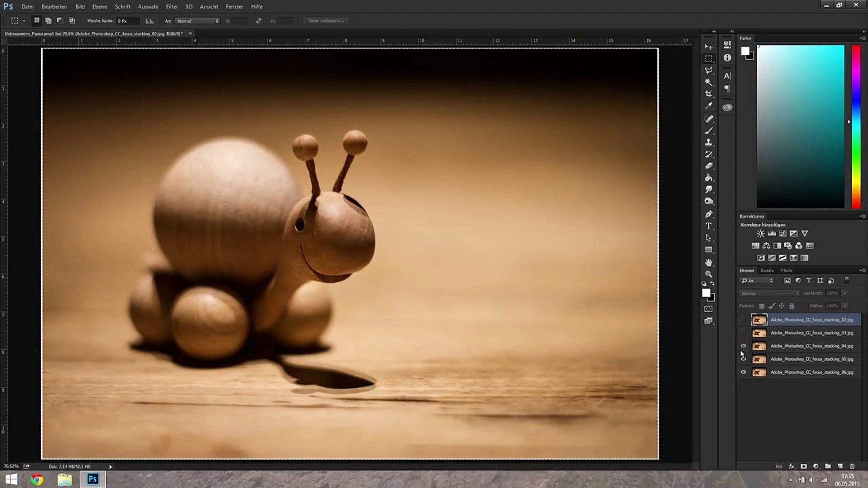Open the Deckkraft opacity dropdown arrow
Image resolution: width=868 pixels, height=488 pixels.
[844, 293]
